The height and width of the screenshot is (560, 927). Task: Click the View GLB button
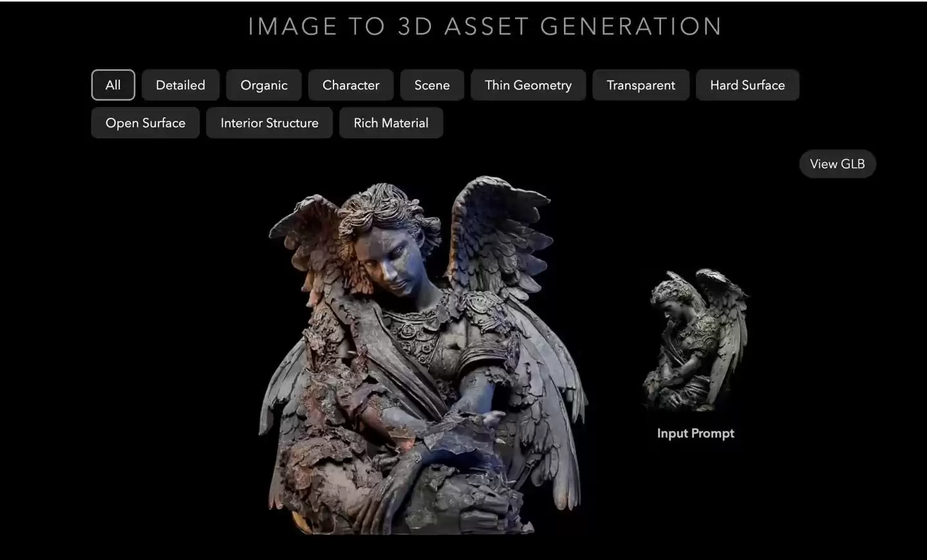click(x=837, y=164)
